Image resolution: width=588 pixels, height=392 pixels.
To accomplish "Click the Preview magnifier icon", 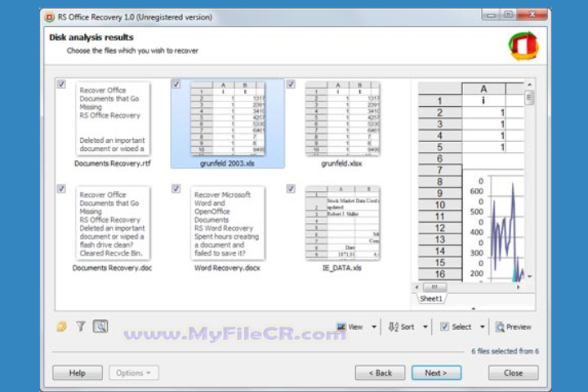I will point(500,327).
